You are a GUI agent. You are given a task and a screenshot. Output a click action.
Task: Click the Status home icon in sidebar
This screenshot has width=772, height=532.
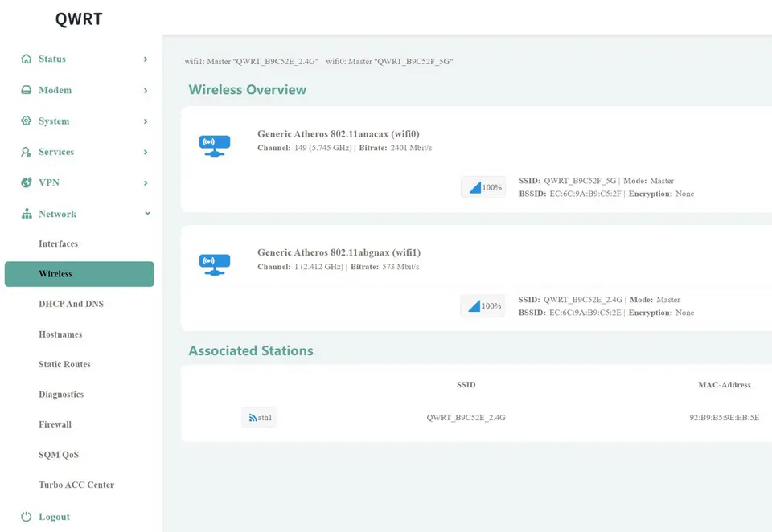point(27,59)
